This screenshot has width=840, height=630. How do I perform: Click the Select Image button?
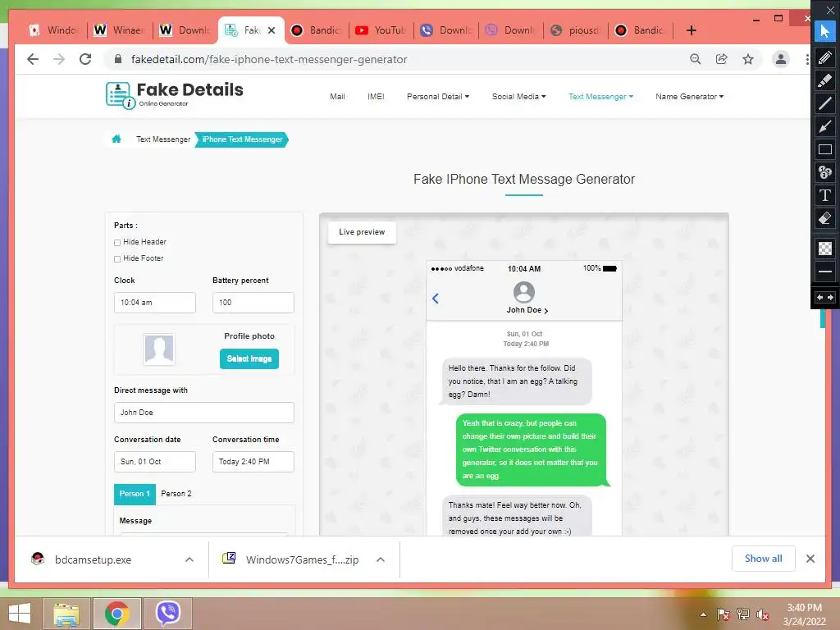click(249, 358)
